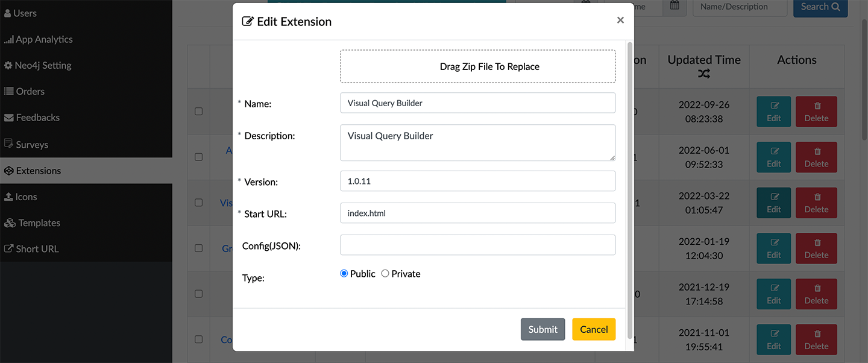This screenshot has width=868, height=363.
Task: Switch extension type to Private
Action: tap(385, 273)
